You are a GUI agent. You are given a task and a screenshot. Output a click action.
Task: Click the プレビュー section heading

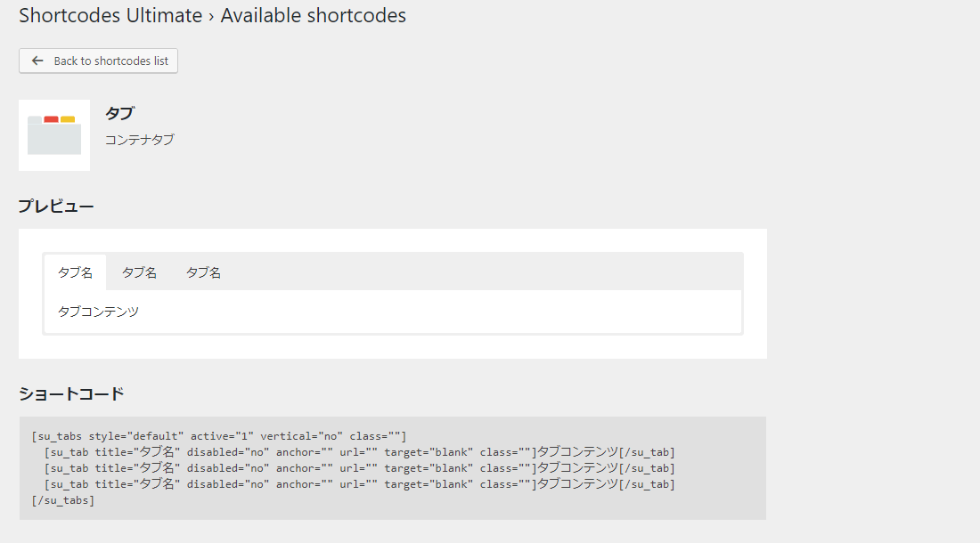56,207
